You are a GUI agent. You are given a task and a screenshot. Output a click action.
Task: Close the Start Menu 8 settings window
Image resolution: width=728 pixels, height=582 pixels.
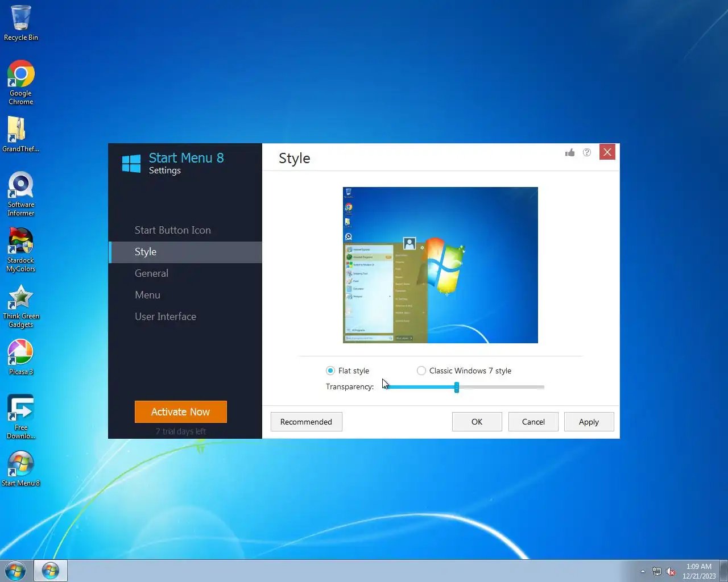(607, 152)
